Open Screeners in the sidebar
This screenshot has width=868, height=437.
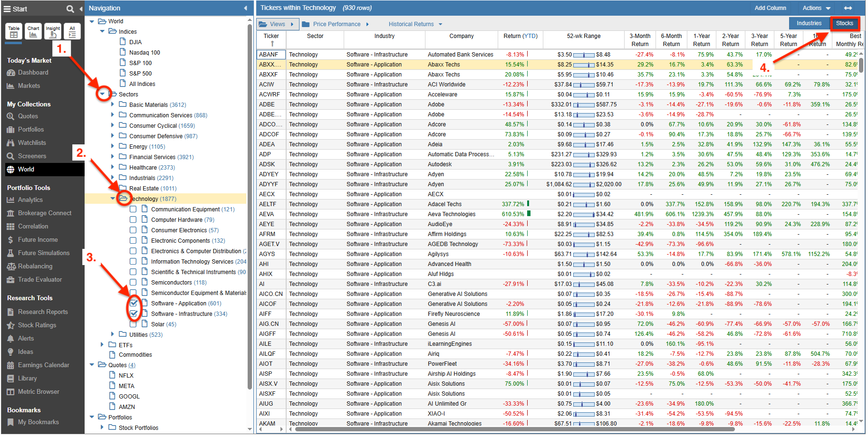pos(32,156)
